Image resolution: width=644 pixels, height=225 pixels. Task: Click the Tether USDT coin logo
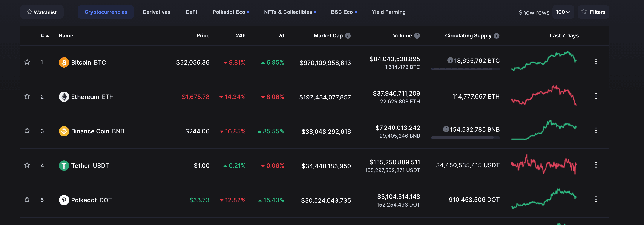pos(64,165)
